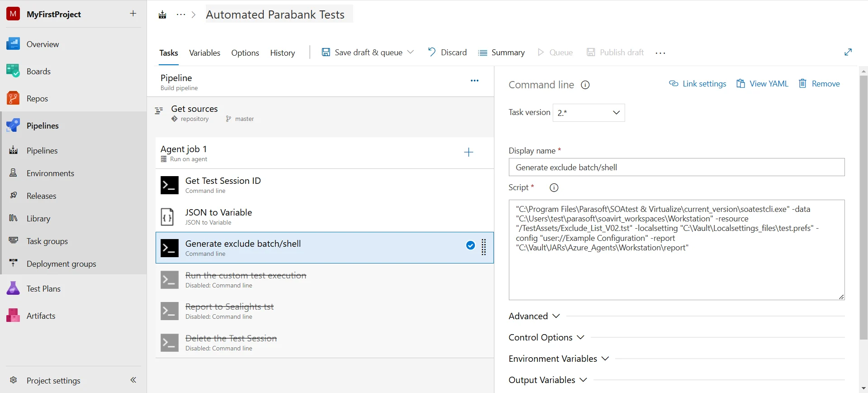Viewport: 868px width, 393px height.
Task: Open toolbar more-actions ellipsis
Action: tap(660, 53)
